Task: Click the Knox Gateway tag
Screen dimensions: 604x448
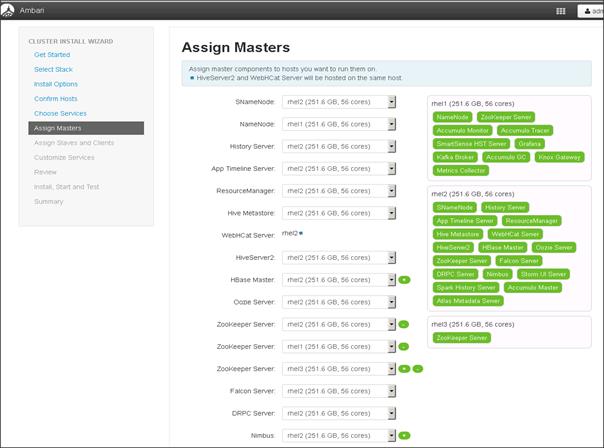Action: (559, 157)
